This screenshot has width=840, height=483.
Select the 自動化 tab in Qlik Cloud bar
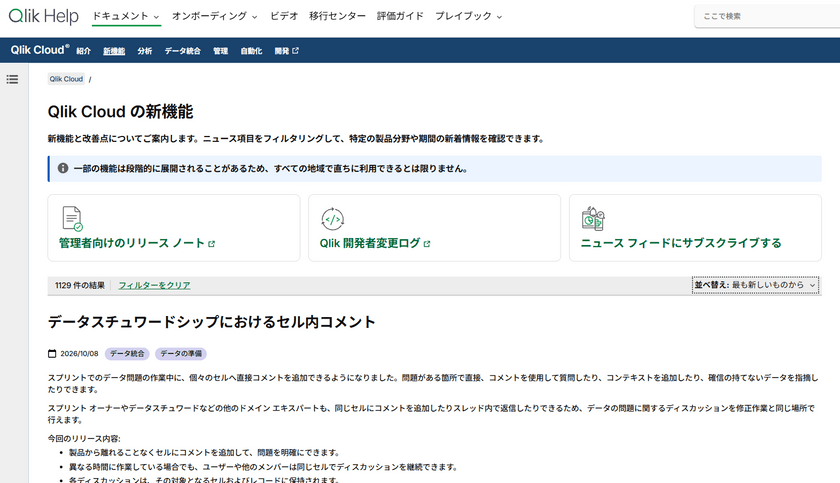pos(251,51)
